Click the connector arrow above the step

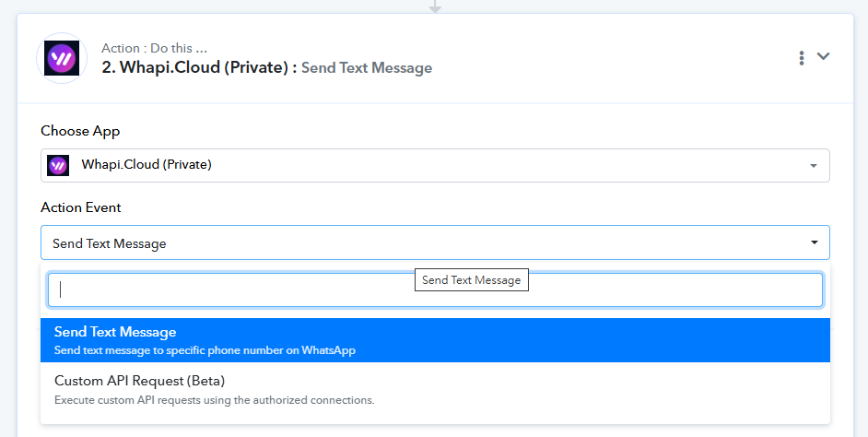click(435, 6)
